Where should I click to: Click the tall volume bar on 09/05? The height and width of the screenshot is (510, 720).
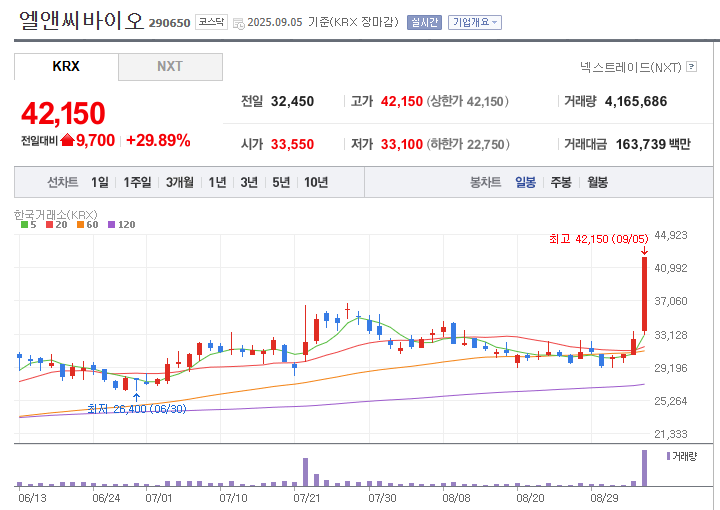click(x=644, y=468)
